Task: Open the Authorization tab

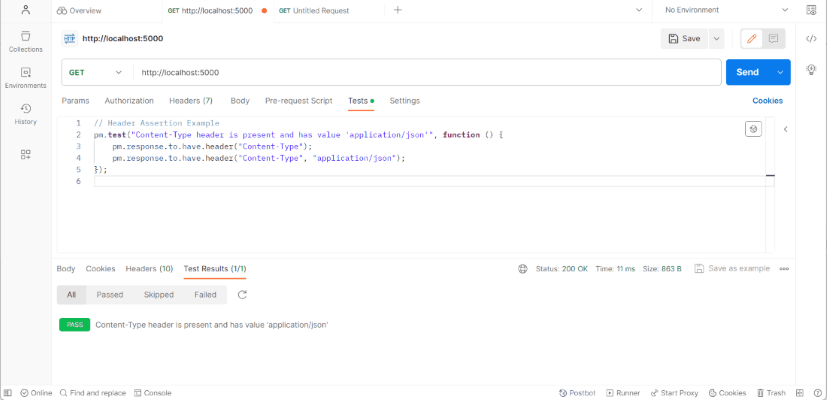Action: 129,100
